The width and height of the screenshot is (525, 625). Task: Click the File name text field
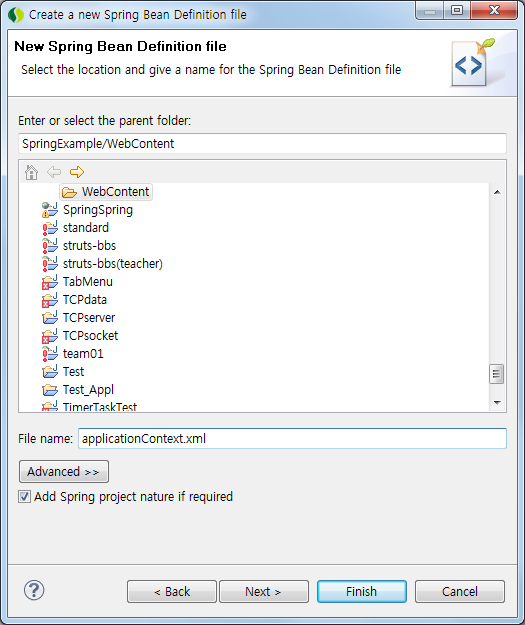[x=292, y=438]
